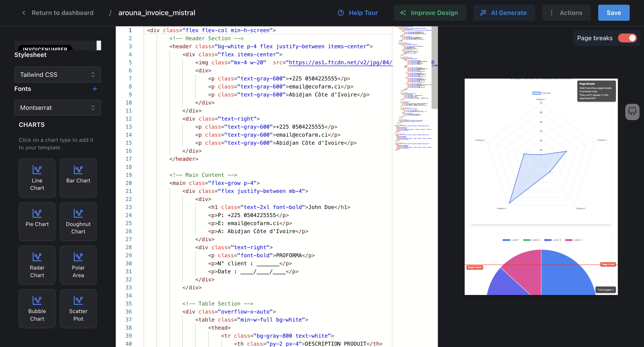The image size is (644, 347).
Task: Click the Improve Design button
Action: click(430, 13)
